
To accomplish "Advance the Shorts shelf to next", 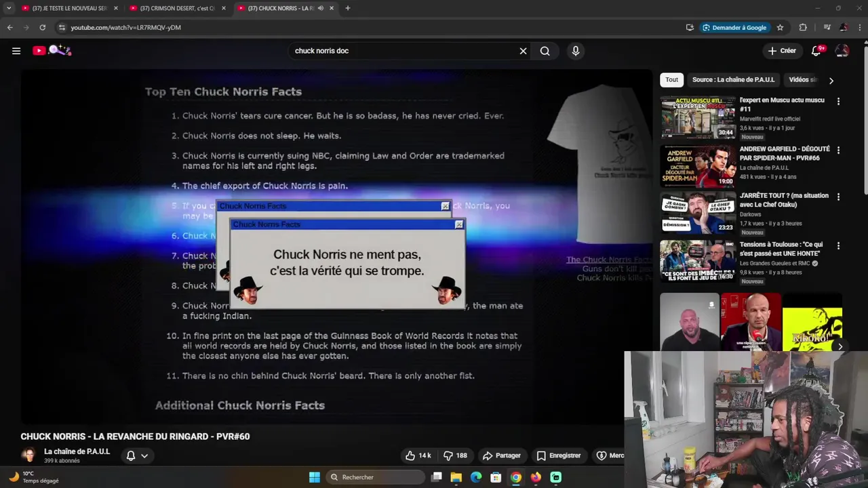I will [x=840, y=346].
